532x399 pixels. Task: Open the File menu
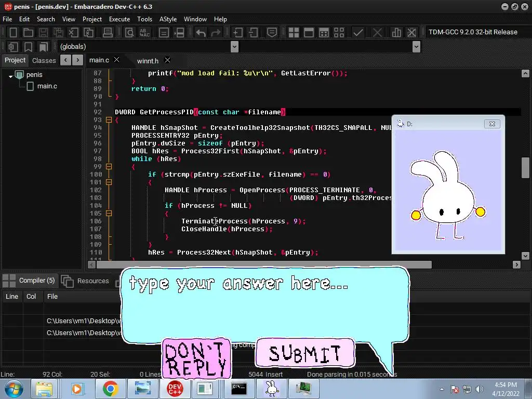coord(7,19)
